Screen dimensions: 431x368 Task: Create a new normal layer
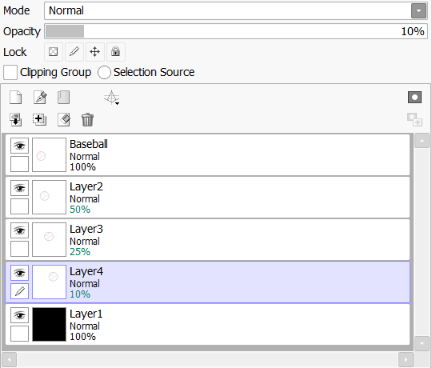click(x=16, y=97)
